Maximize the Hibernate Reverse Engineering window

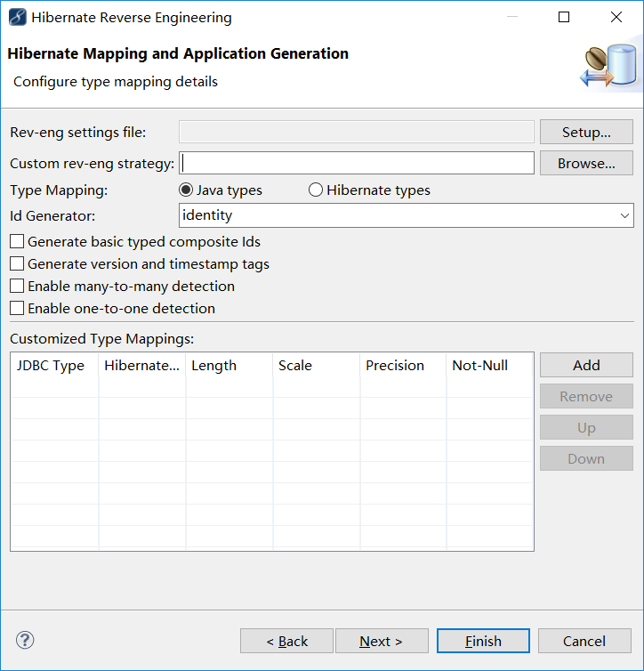(x=564, y=17)
